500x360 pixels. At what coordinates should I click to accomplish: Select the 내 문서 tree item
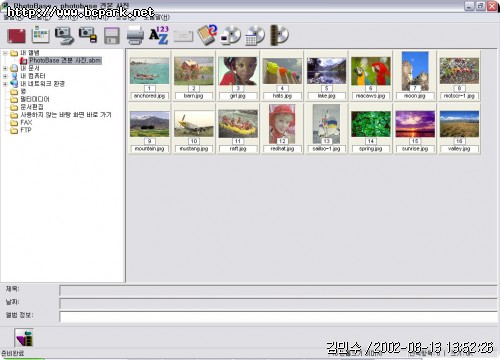(30, 68)
